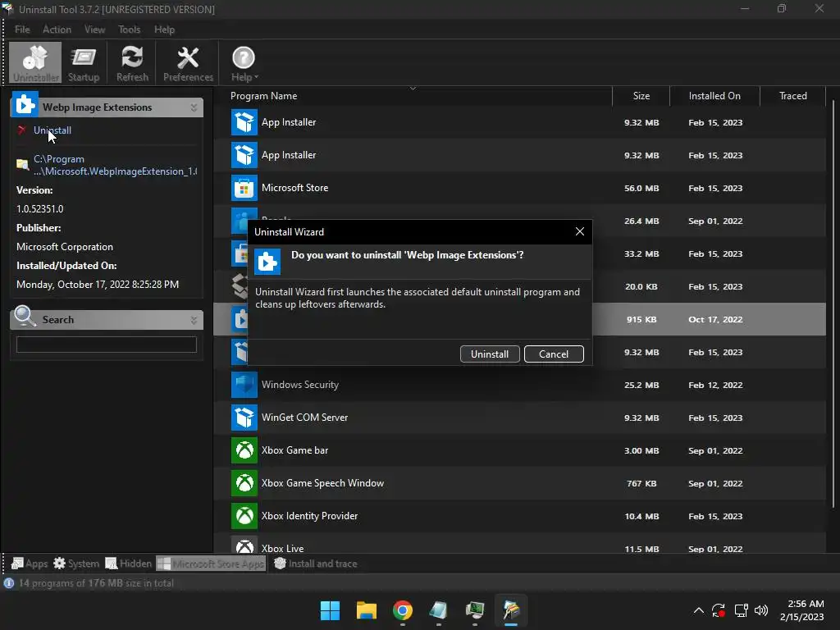
Task: Click the Microsoft Store program name
Action: [294, 188]
